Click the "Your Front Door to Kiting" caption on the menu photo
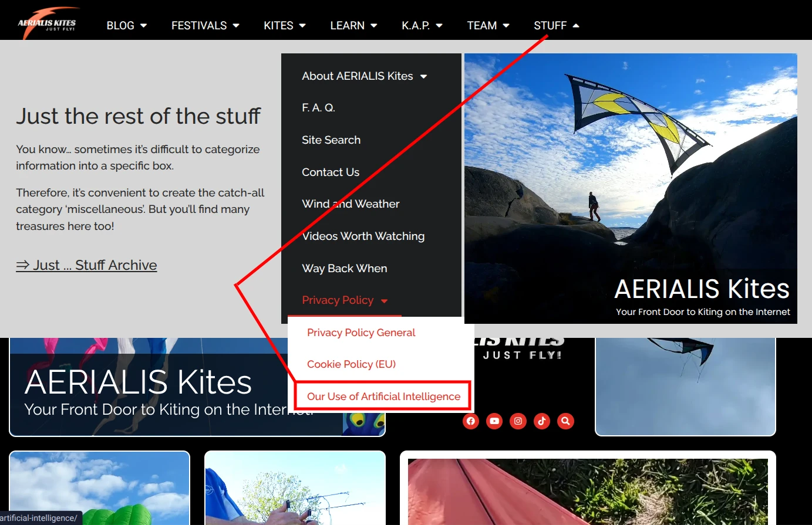Viewport: 812px width, 525px height. click(703, 312)
